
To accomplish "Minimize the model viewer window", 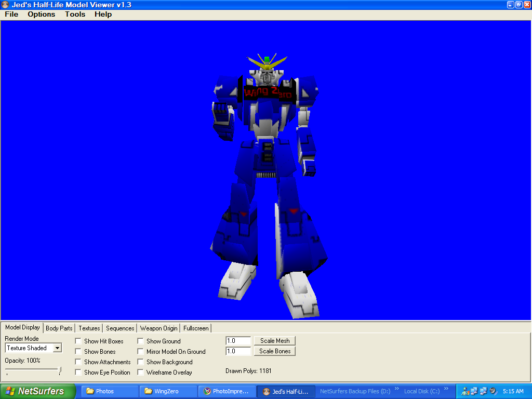I will 511,5.
